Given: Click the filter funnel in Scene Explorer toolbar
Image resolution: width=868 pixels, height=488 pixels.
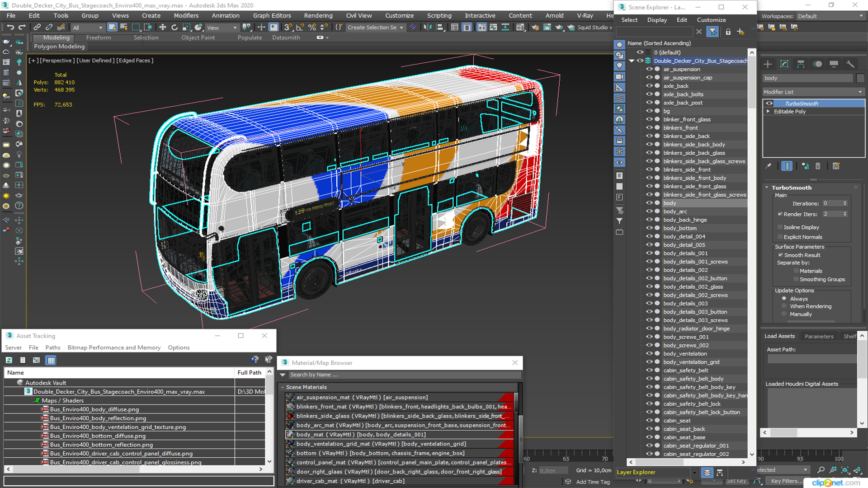Looking at the screenshot, I should click(712, 32).
